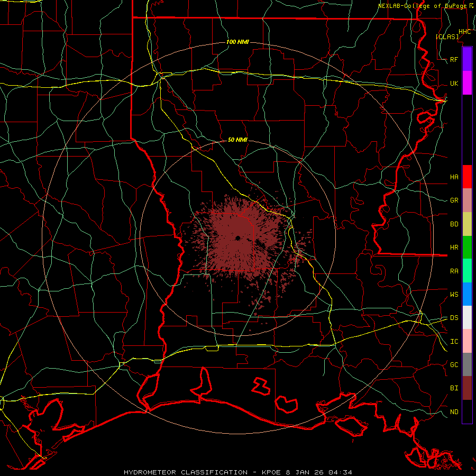The width and height of the screenshot is (476, 476).
Task: Click the UK legend label
Action: coord(454,83)
